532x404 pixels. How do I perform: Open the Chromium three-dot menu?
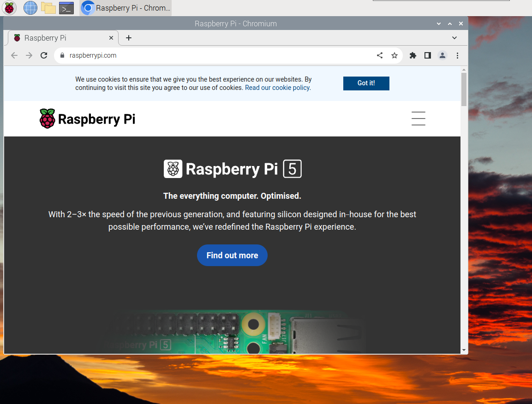click(x=457, y=55)
